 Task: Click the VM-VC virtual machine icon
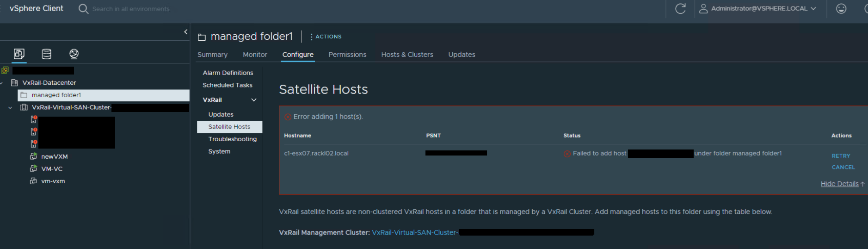(x=33, y=168)
